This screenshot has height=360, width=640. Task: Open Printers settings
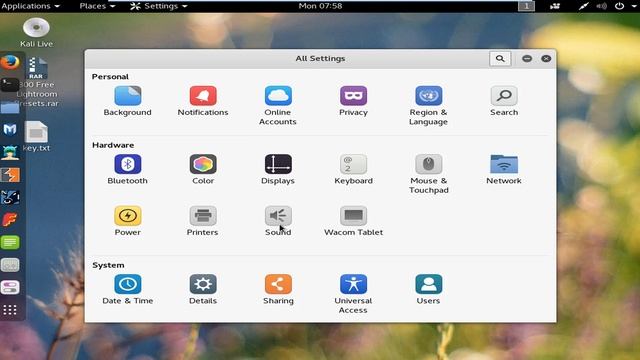(203, 221)
